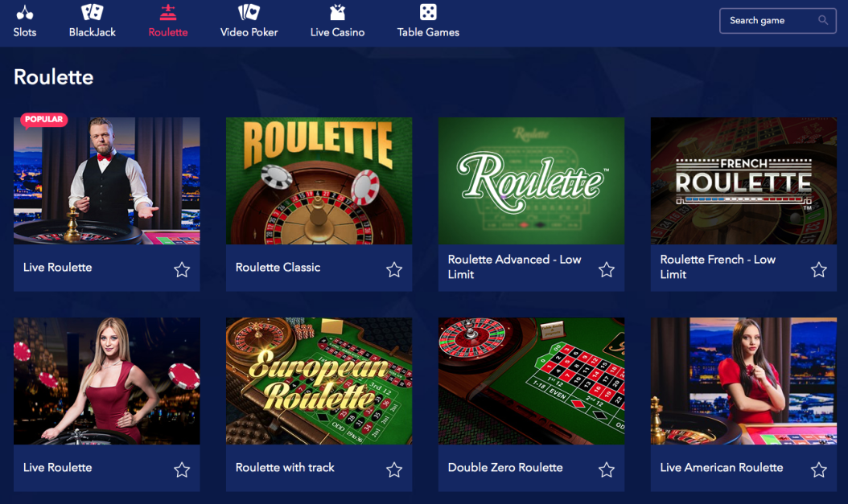Image resolution: width=848 pixels, height=504 pixels.
Task: Select the Roulette category label
Action: [x=168, y=32]
